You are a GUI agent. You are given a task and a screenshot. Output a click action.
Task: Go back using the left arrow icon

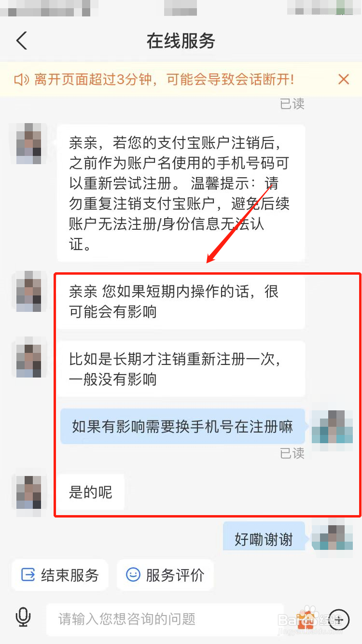(x=22, y=41)
